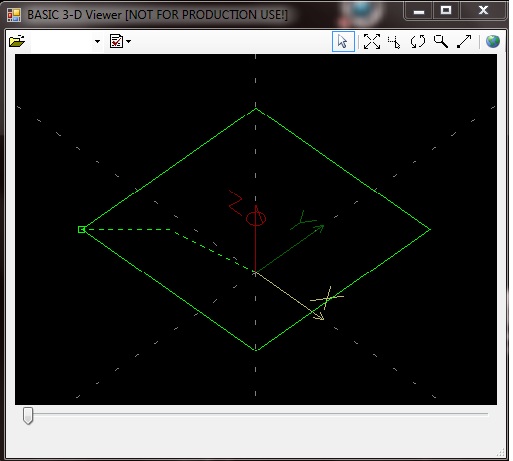This screenshot has height=461, width=513.
Task: Expand the checklist options dropdown arrow
Action: [129, 42]
